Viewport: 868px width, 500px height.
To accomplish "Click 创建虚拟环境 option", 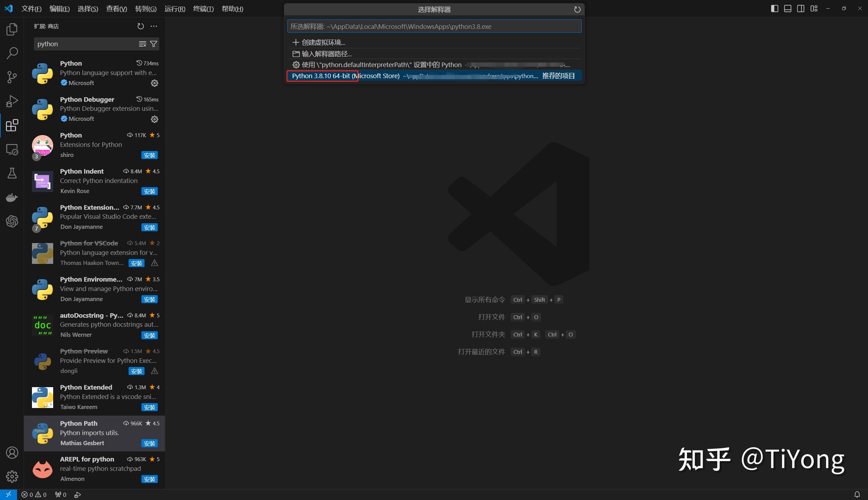I will (x=323, y=42).
